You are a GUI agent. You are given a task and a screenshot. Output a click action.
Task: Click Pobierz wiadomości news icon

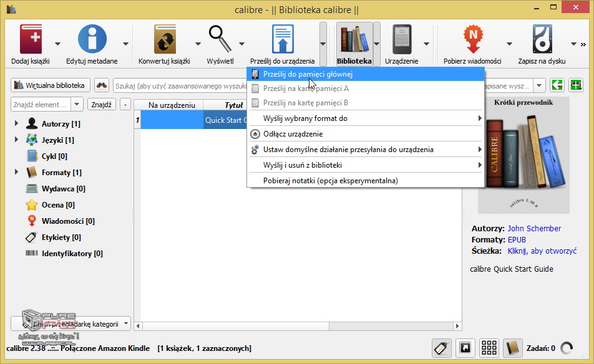tap(473, 39)
